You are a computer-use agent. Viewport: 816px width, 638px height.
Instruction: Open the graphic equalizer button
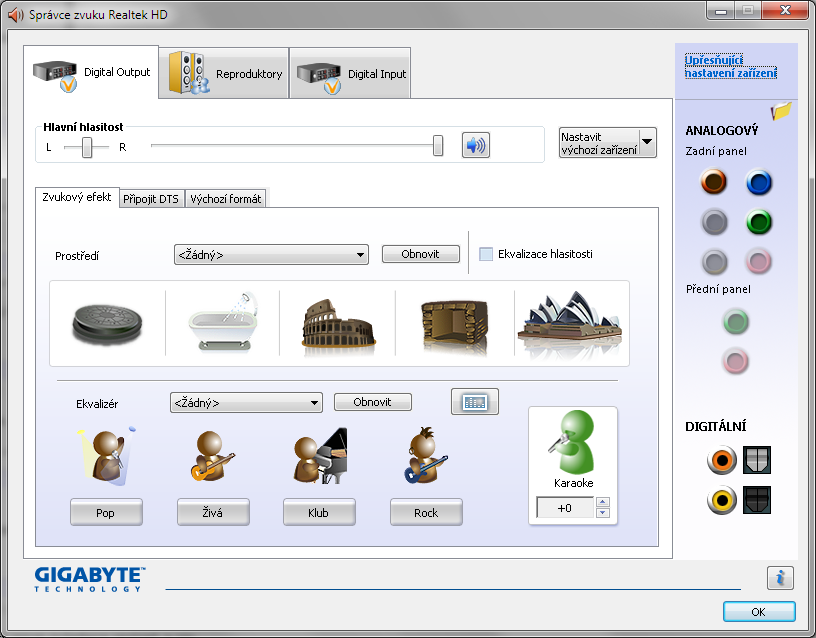(475, 402)
